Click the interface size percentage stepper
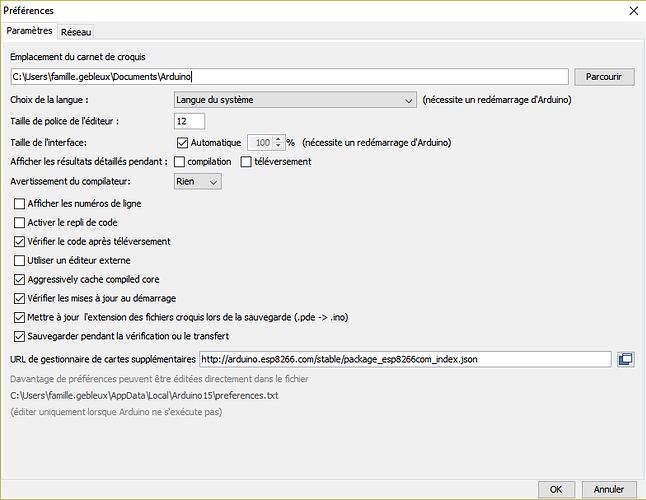Image resolution: width=646 pixels, height=500 pixels. click(x=281, y=142)
